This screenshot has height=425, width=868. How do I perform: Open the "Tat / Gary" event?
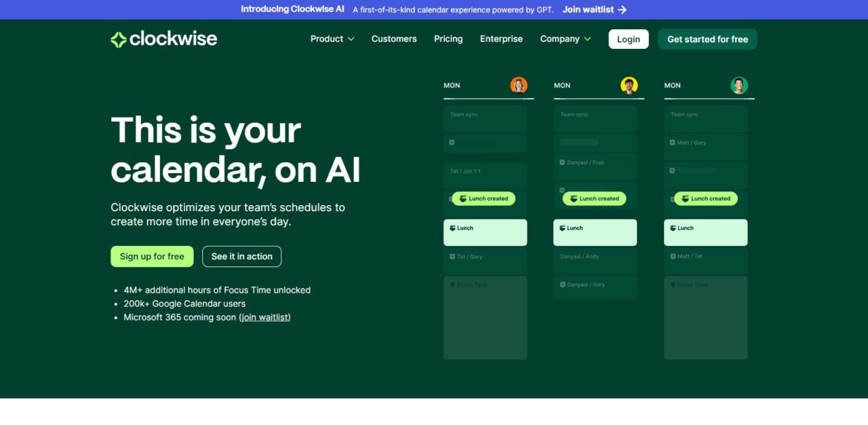pyautogui.click(x=485, y=261)
